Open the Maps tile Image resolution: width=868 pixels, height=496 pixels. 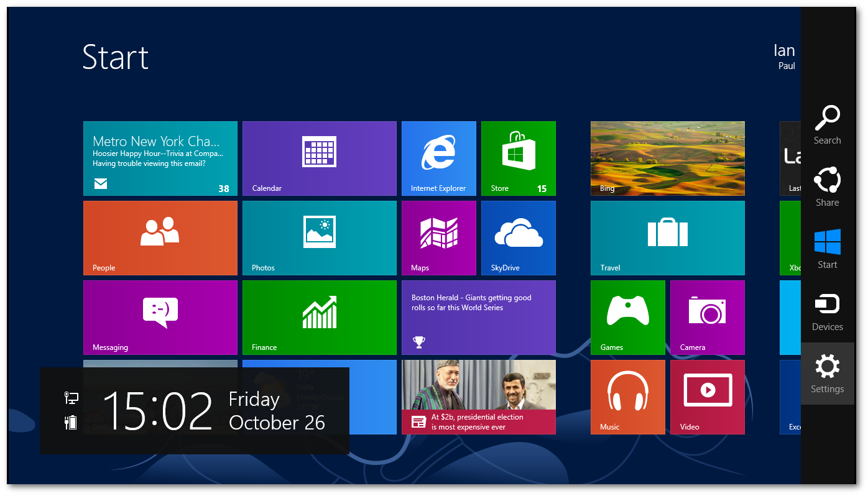click(x=439, y=238)
